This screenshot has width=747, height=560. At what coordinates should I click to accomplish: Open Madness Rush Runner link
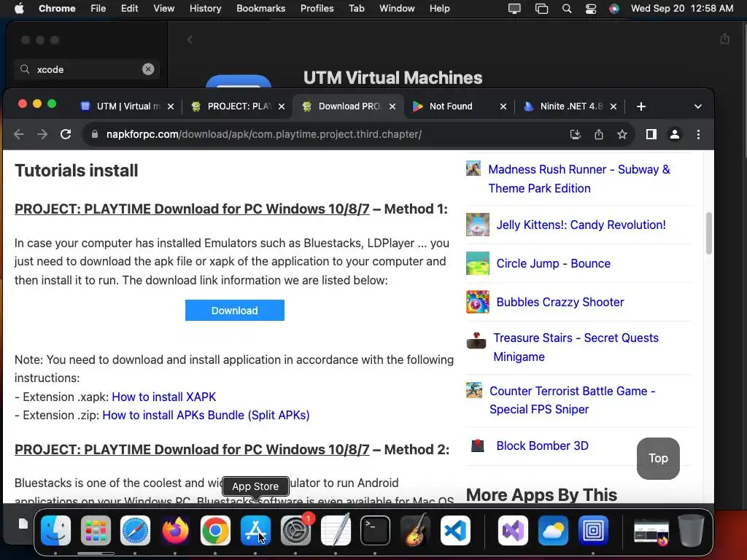tap(579, 179)
